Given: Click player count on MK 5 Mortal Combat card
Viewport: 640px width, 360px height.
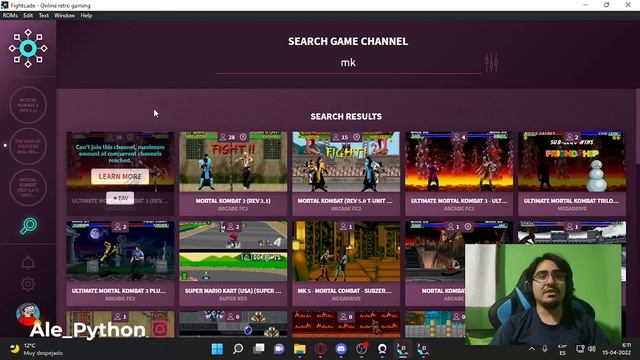Looking at the screenshot, I should 346,227.
